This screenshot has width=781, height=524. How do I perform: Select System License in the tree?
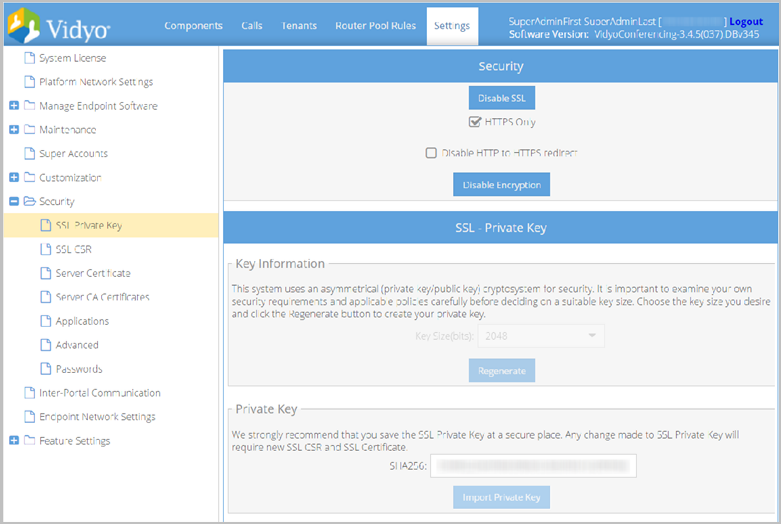pyautogui.click(x=73, y=58)
